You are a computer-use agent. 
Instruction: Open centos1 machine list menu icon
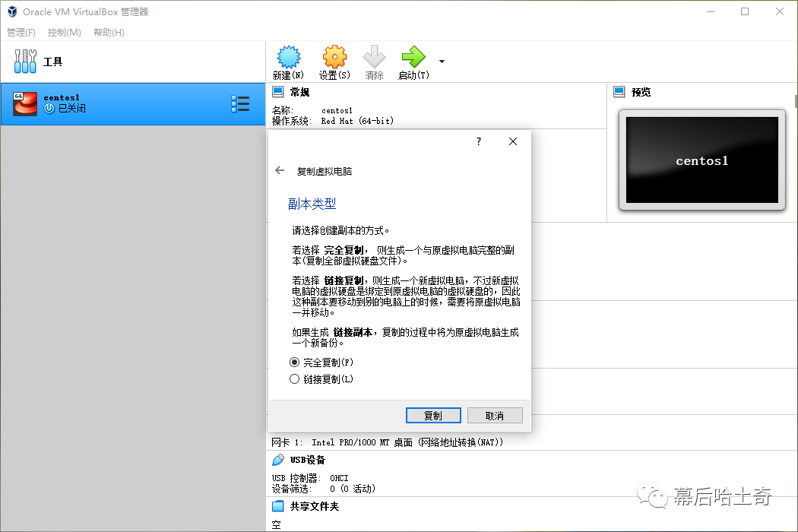pyautogui.click(x=240, y=104)
